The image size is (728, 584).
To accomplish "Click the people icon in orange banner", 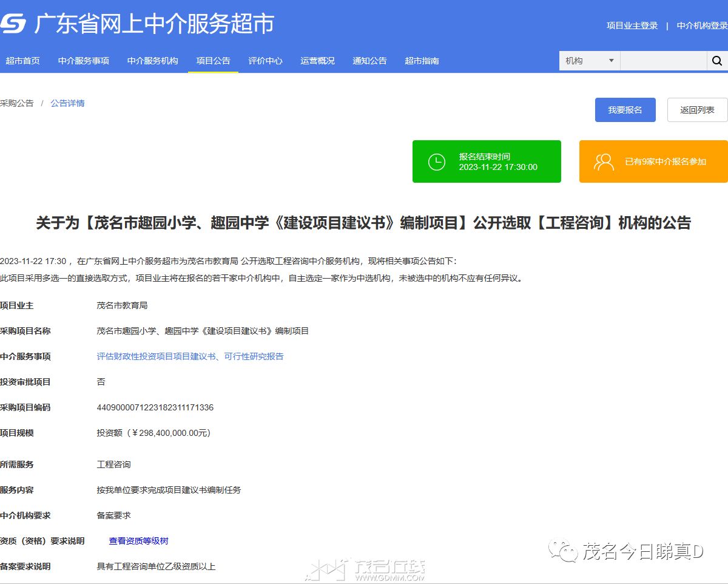I will coord(604,162).
